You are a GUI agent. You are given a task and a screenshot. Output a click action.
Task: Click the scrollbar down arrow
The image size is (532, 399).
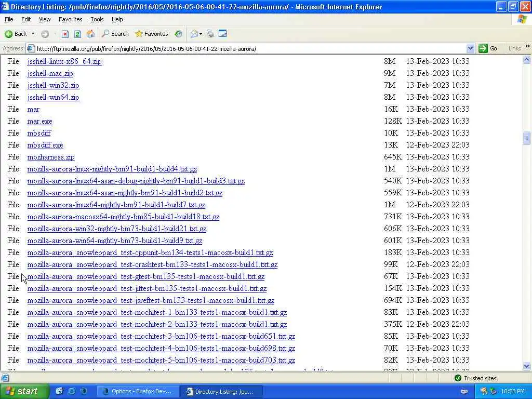click(527, 366)
